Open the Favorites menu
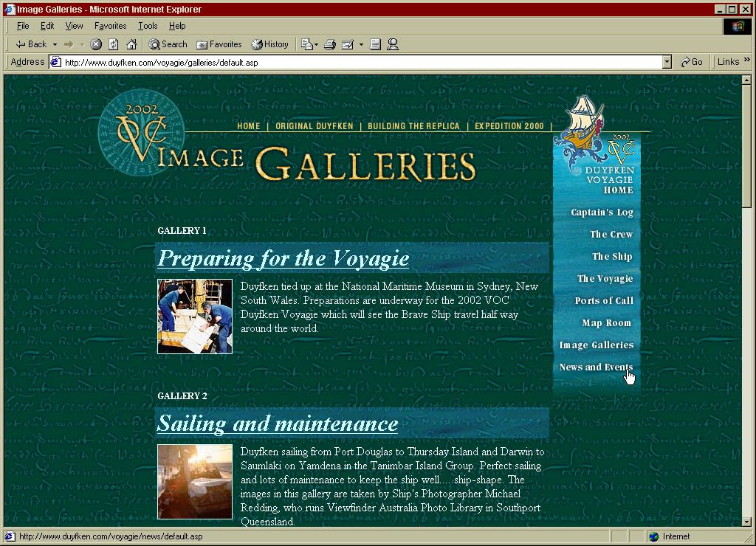Screen dimensions: 756x546 [110, 26]
